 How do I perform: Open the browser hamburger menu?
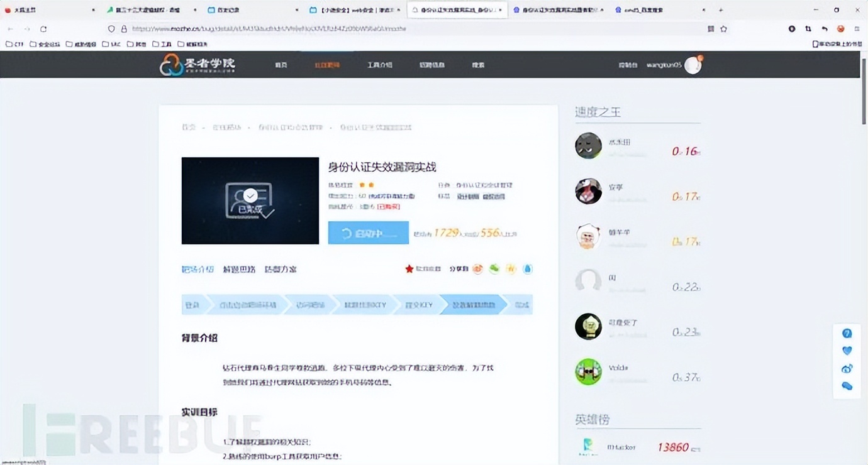pyautogui.click(x=856, y=28)
